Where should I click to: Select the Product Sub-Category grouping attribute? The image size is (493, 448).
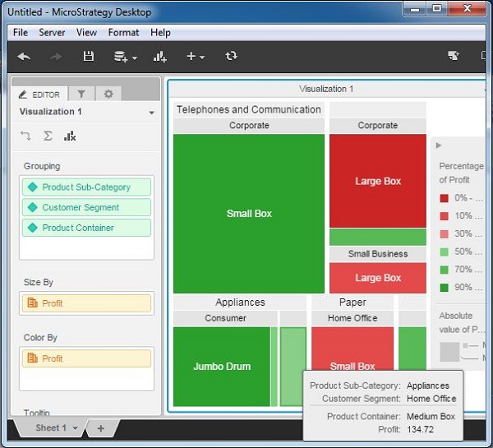[87, 187]
